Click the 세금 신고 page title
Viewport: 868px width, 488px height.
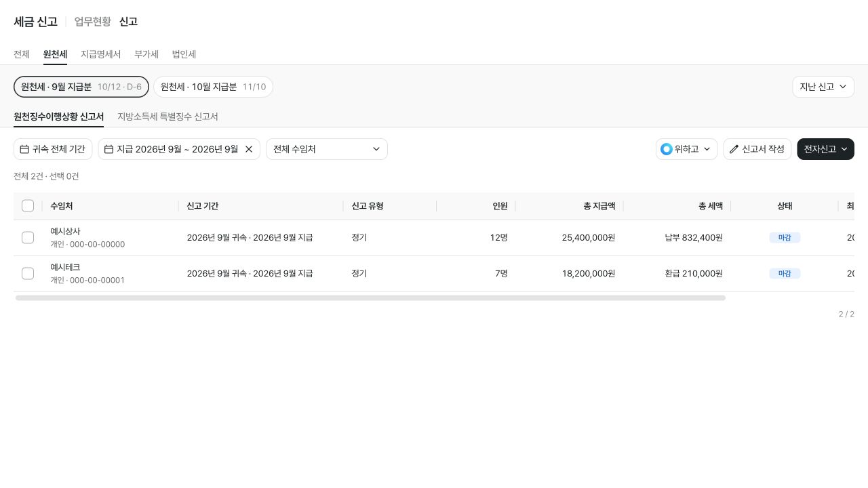pyautogui.click(x=35, y=22)
